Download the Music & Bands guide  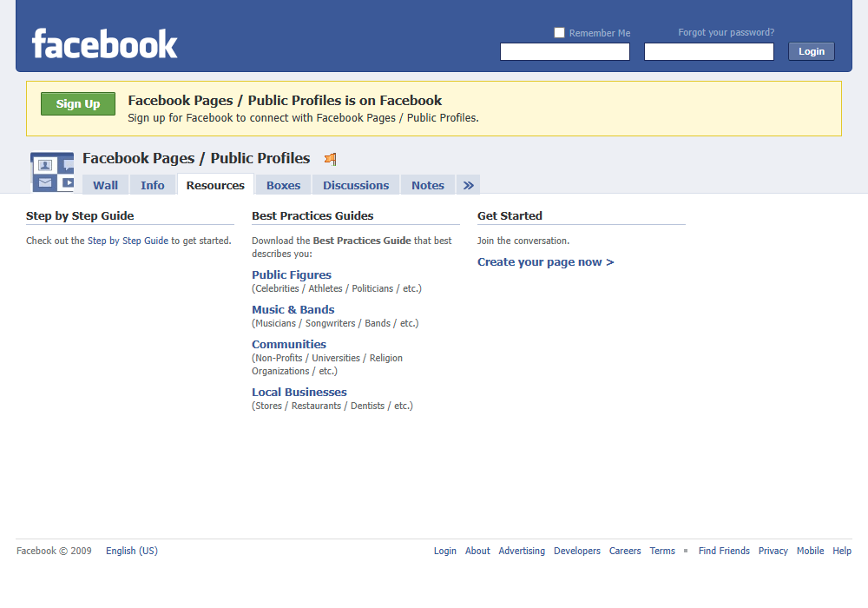(x=293, y=309)
